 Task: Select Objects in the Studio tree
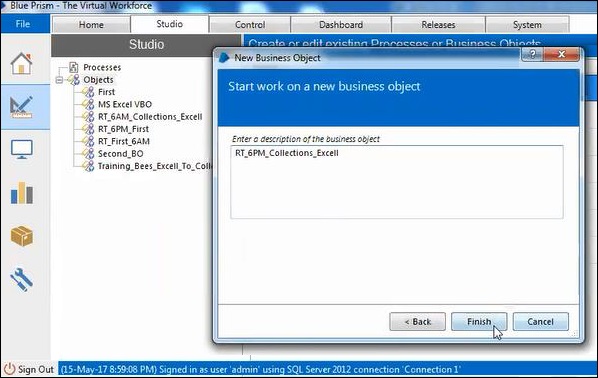(98, 80)
